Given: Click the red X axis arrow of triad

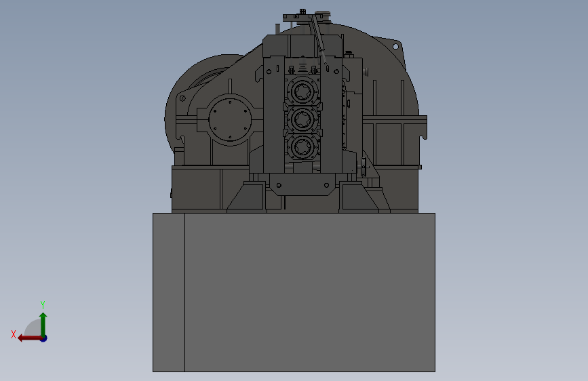Looking at the screenshot, I should coord(29,338).
